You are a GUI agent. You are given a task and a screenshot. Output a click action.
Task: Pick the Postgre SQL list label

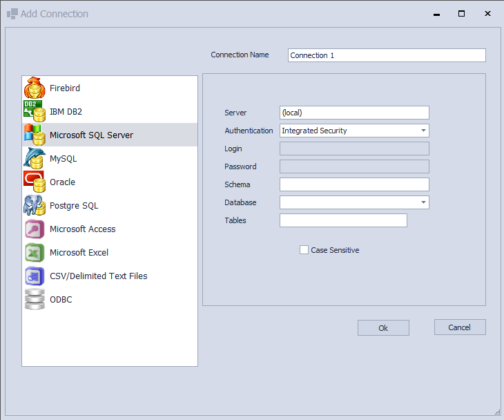(74, 206)
